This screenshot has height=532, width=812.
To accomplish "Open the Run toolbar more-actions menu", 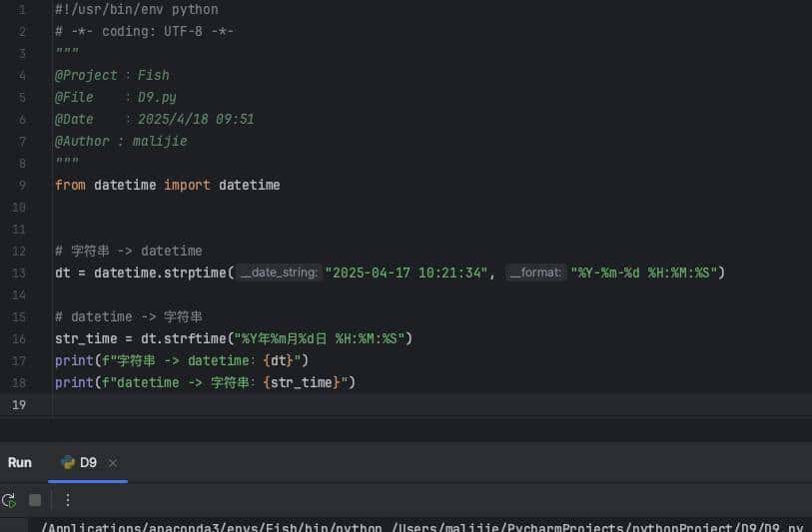I will pyautogui.click(x=68, y=500).
